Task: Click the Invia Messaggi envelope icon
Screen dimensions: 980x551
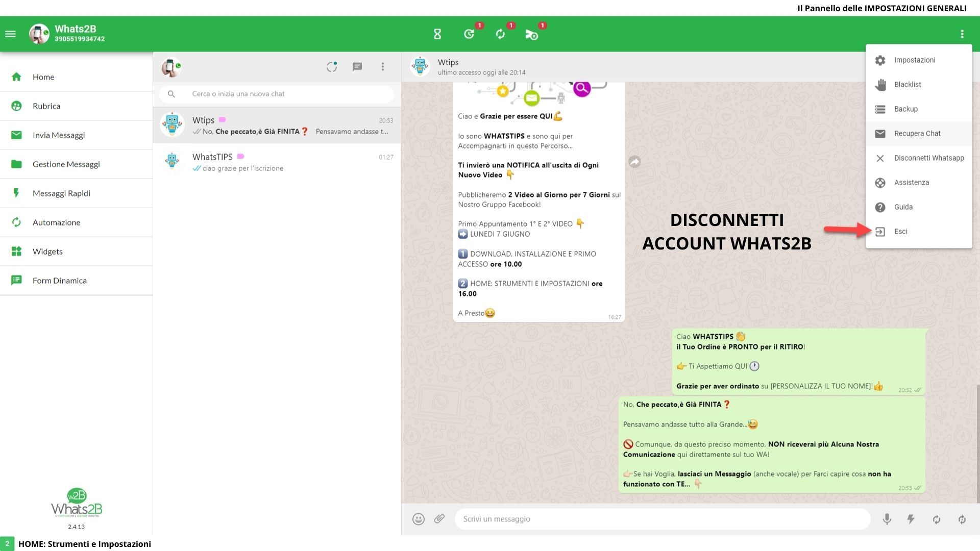Action: (x=16, y=135)
